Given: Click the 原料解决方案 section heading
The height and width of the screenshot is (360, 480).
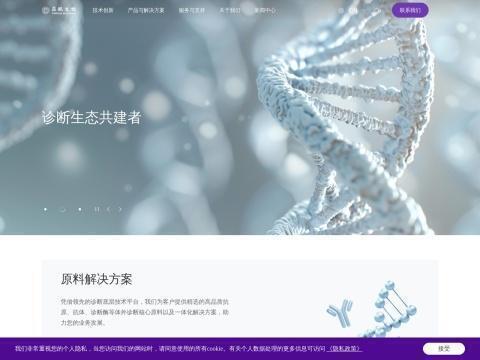Looking at the screenshot, I should 97,279.
